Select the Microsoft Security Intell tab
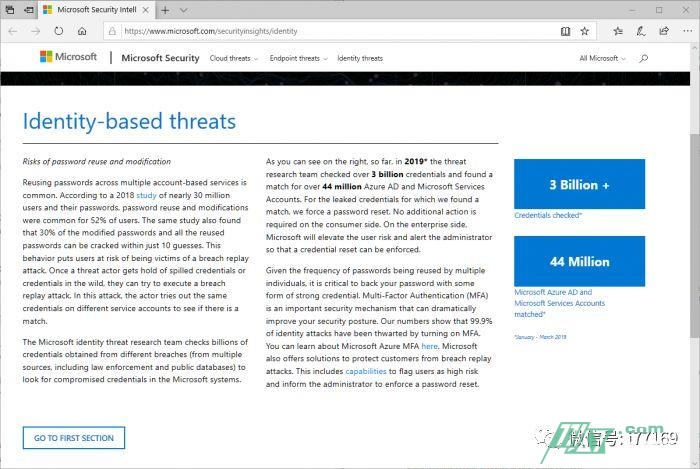This screenshot has height=469, width=700. tap(96, 10)
